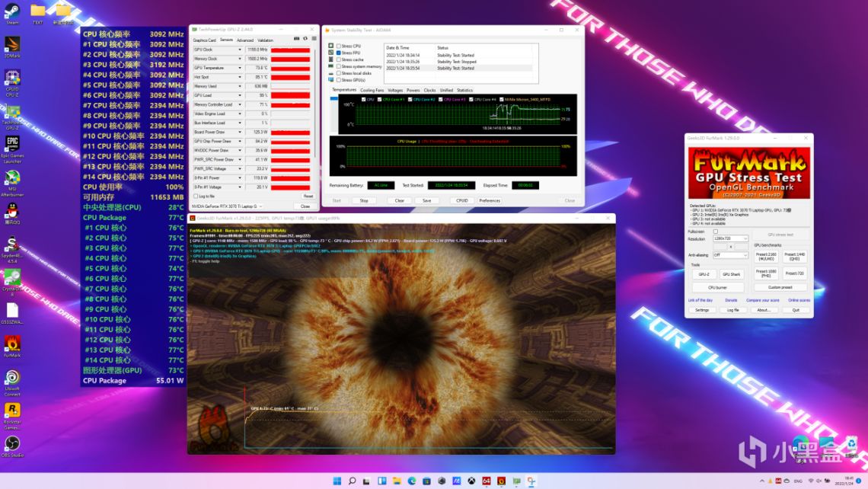Image resolution: width=868 pixels, height=489 pixels.
Task: Enable Stress CPU checkbox in AIDA64
Action: 339,46
